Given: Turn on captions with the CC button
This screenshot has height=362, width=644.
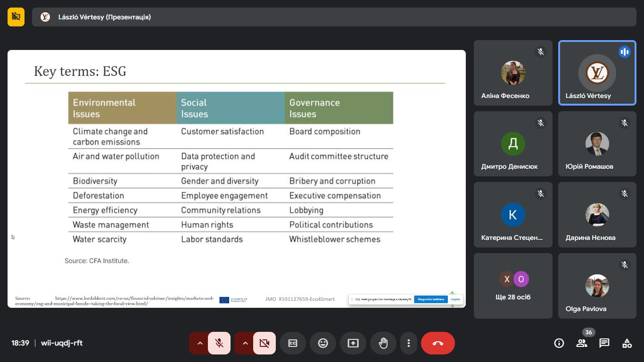Looking at the screenshot, I should point(293,343).
